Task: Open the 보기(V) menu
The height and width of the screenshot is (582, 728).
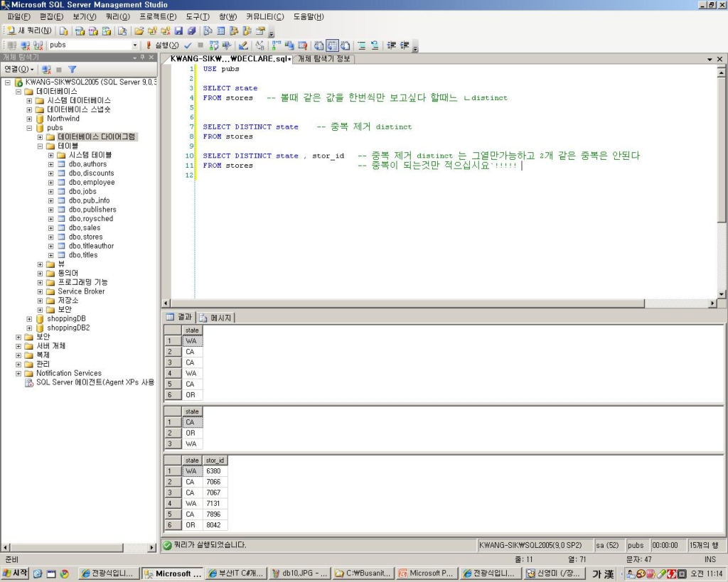Action: click(x=84, y=17)
